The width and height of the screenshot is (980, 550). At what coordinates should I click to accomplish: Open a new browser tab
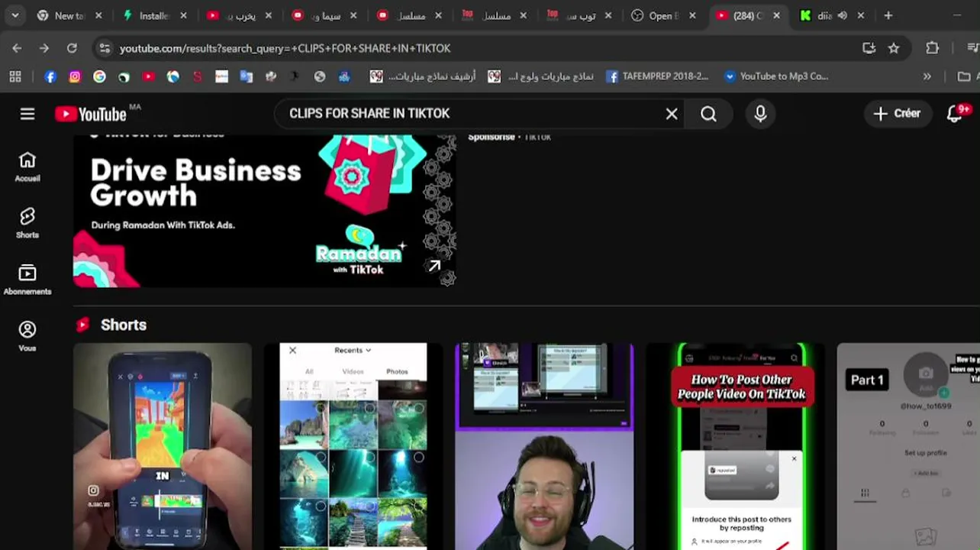coord(888,15)
